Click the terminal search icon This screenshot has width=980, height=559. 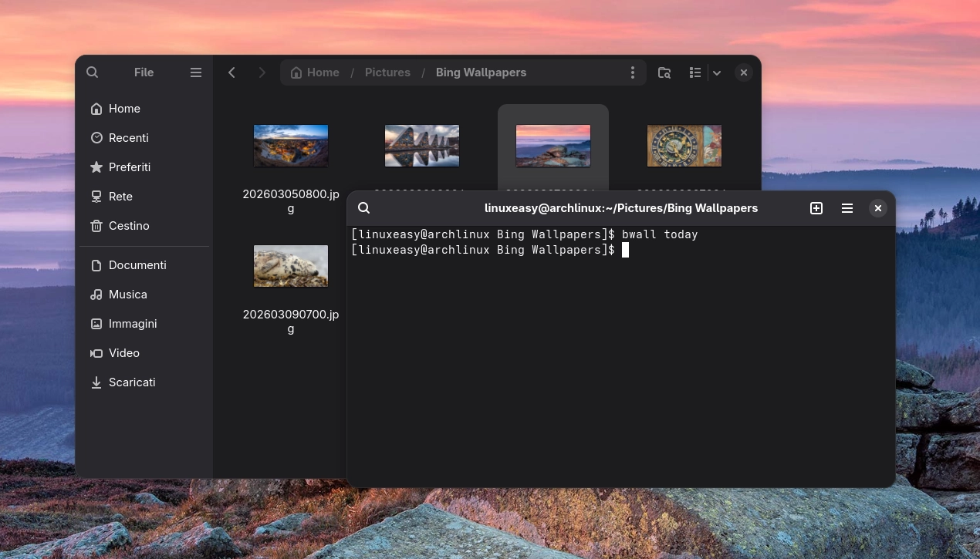(364, 208)
